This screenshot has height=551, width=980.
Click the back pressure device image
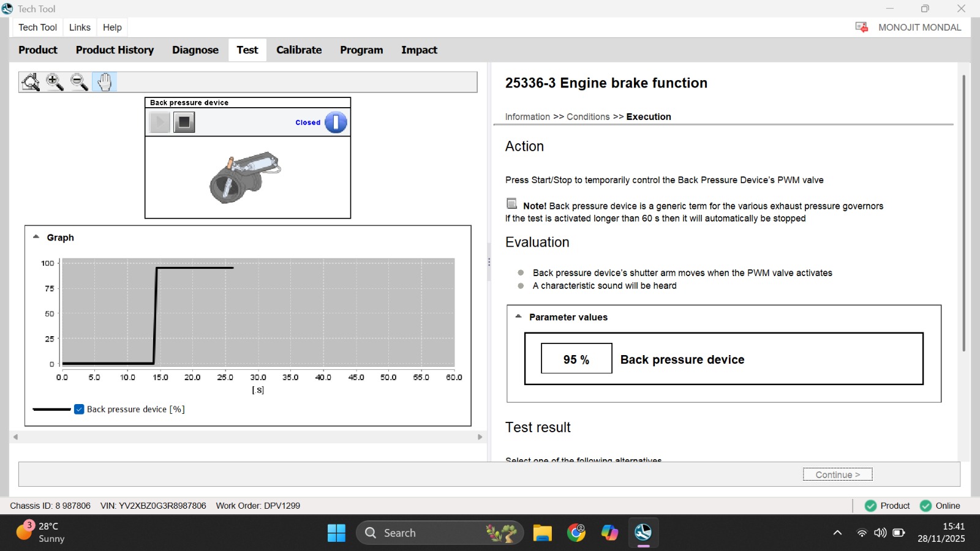245,177
